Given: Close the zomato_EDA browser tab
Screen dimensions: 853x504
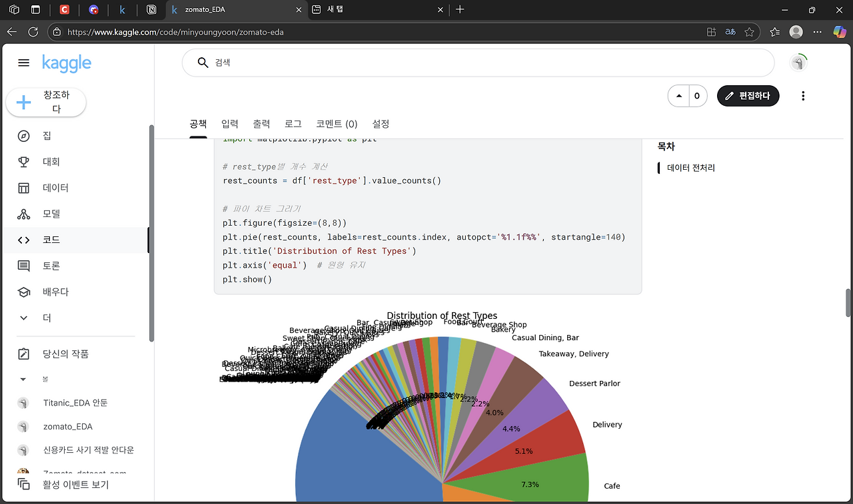Looking at the screenshot, I should [297, 10].
